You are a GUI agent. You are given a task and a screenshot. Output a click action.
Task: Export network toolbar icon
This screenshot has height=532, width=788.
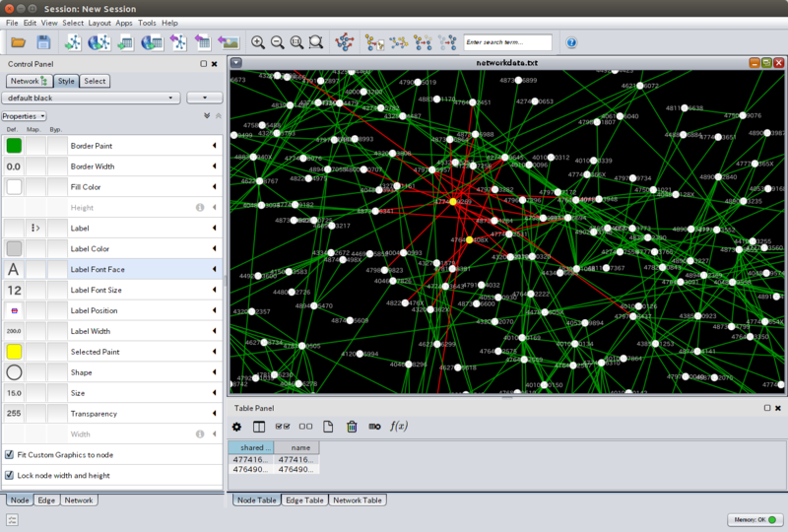pyautogui.click(x=178, y=42)
